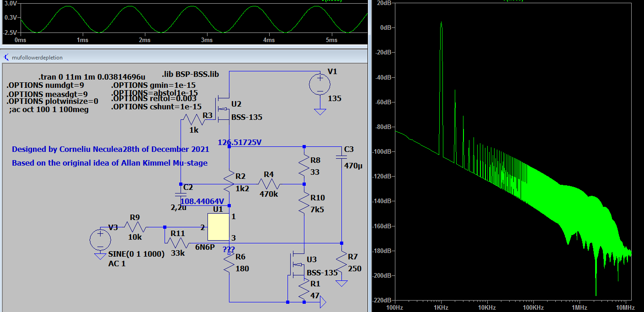Select the .OPTIONS plotwinsize=0 directive
The width and height of the screenshot is (644, 312).
pos(52,101)
